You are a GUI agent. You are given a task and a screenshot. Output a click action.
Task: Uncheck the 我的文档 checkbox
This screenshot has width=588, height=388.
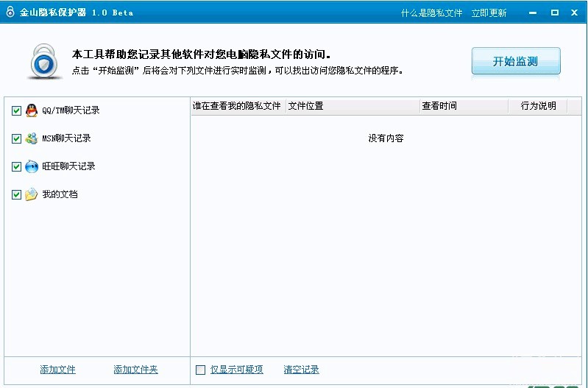click(x=17, y=195)
